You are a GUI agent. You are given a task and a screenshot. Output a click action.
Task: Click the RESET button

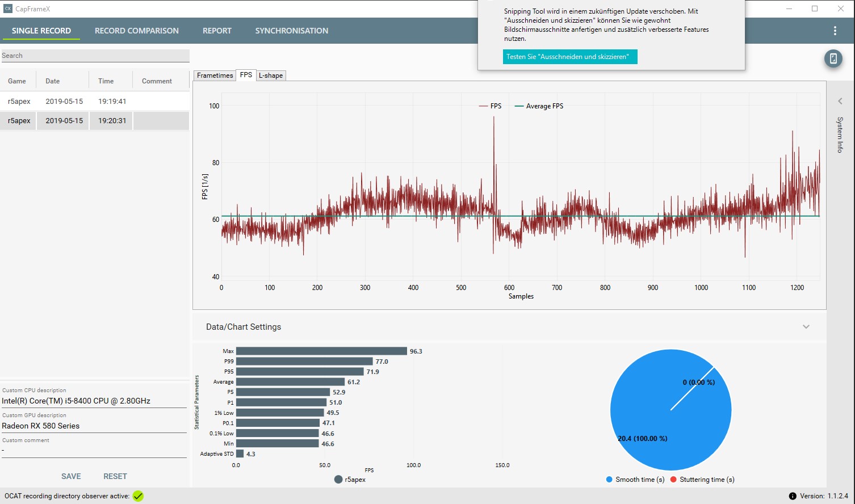(x=115, y=476)
